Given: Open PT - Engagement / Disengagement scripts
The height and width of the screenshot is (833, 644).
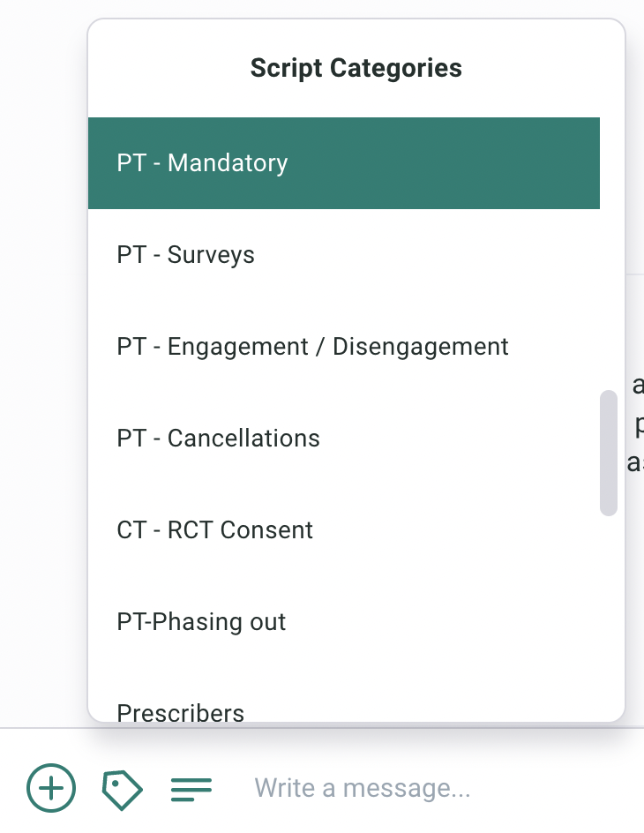Looking at the screenshot, I should tap(344, 347).
